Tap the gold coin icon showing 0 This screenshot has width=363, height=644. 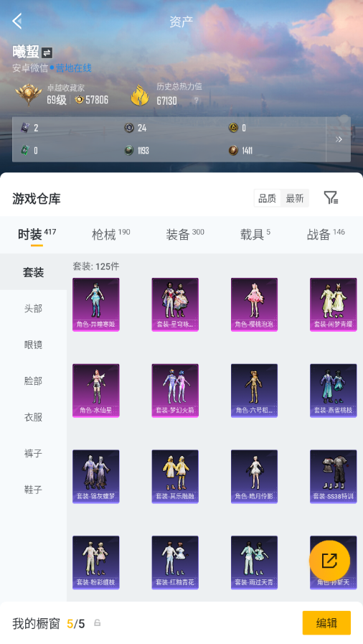(x=233, y=128)
